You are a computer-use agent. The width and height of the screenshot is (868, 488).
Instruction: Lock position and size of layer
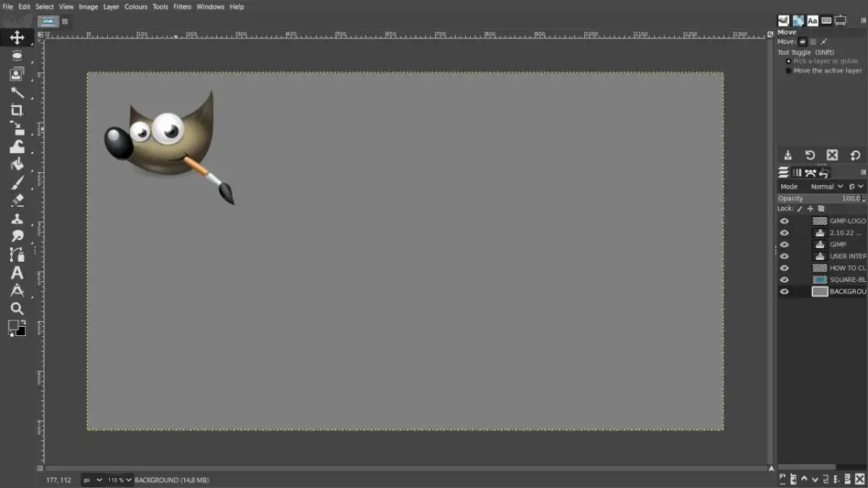[810, 208]
